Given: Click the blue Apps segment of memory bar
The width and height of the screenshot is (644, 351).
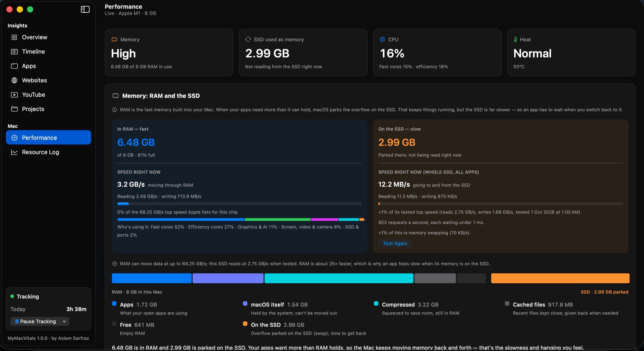Looking at the screenshot, I should 152,278.
